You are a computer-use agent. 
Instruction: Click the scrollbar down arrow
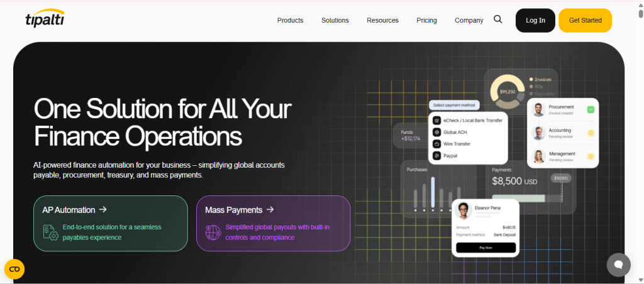pos(641,280)
